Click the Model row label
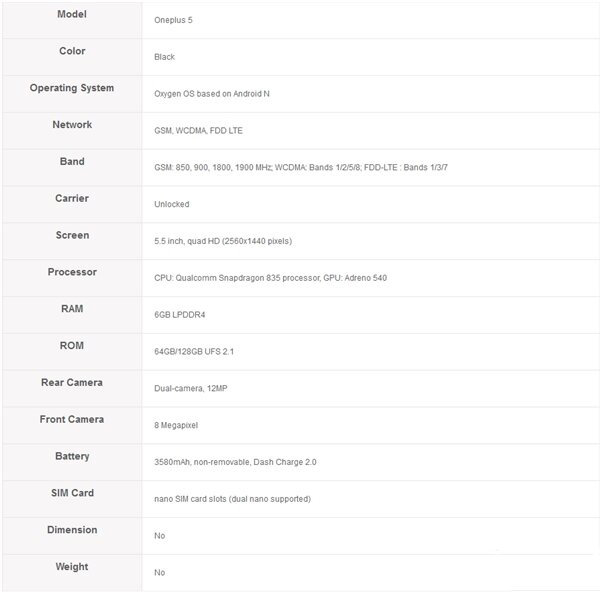The height and width of the screenshot is (592, 600). [x=71, y=14]
